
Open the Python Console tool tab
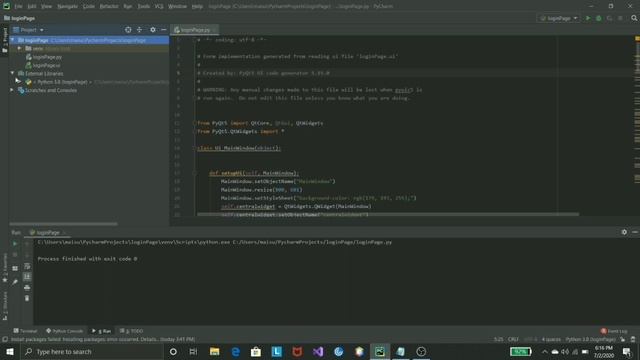point(64,331)
